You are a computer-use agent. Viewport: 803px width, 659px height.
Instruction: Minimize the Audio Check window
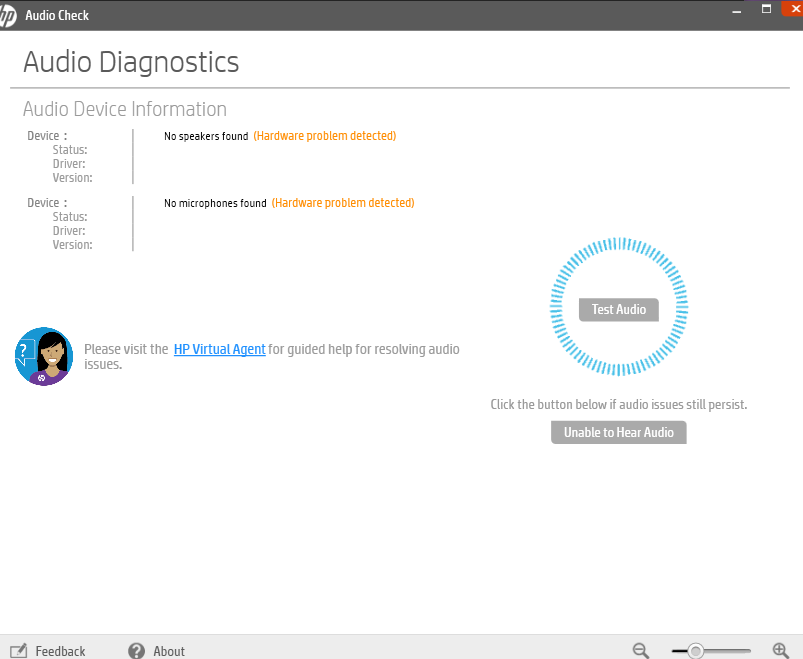click(x=735, y=10)
